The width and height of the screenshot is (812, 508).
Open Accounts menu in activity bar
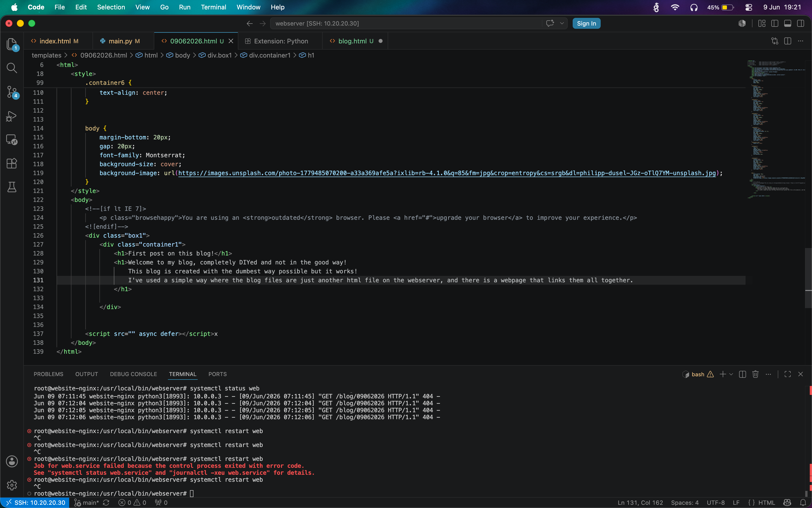[12, 461]
